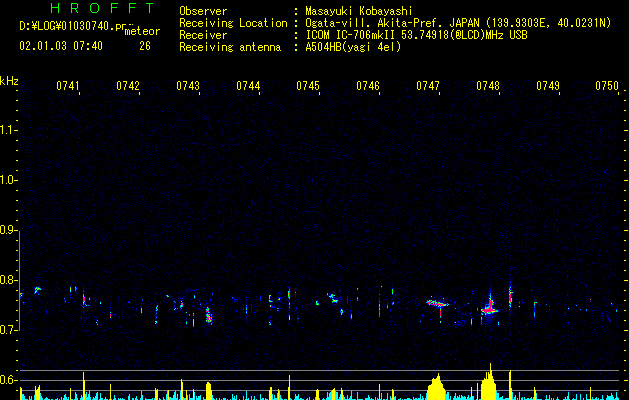Click the 0747 time marker
Screen dimensions: 629x400
pos(428,85)
